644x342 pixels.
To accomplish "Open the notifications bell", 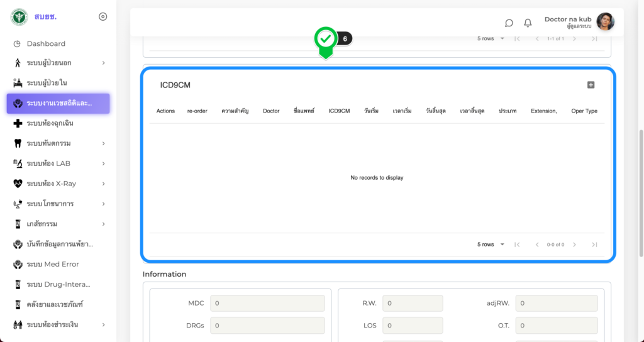I will (x=528, y=23).
